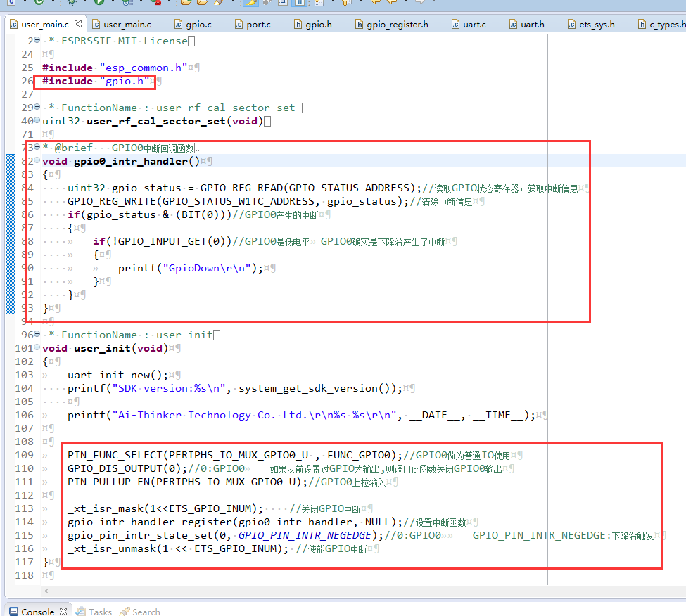Click the __DATE__ macro on line 106
The height and width of the screenshot is (616, 686).
434,416
